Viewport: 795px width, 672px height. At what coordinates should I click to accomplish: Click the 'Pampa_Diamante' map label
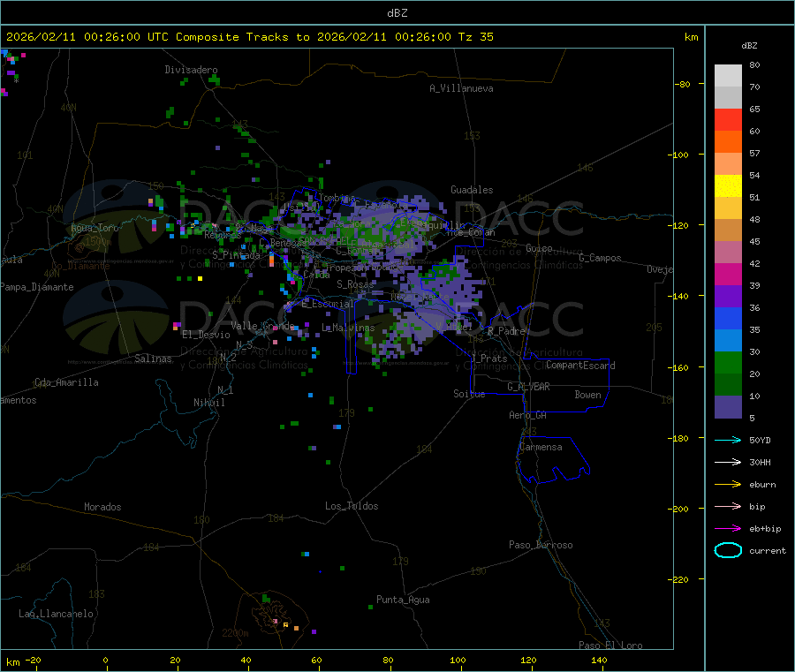[x=37, y=287]
